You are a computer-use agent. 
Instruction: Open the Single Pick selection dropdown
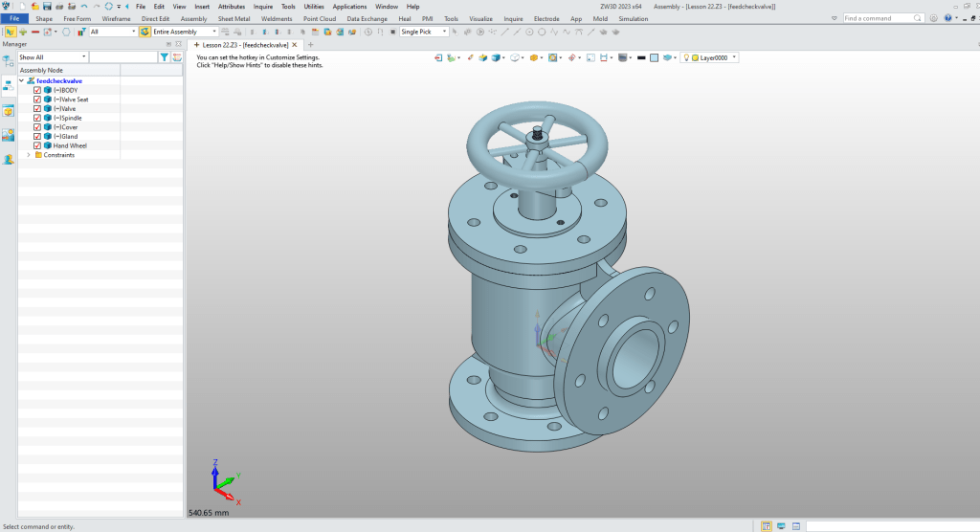pyautogui.click(x=423, y=32)
